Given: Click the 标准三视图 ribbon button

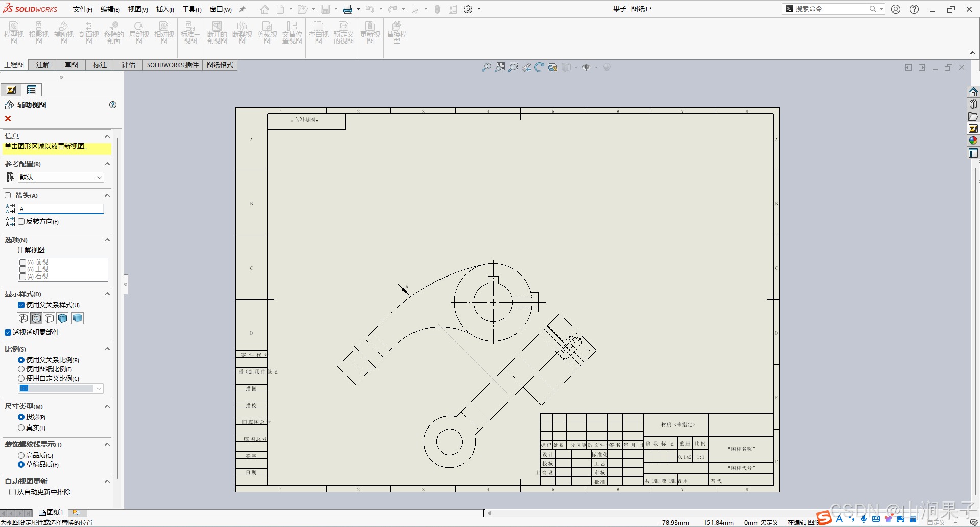Looking at the screenshot, I should (190, 32).
